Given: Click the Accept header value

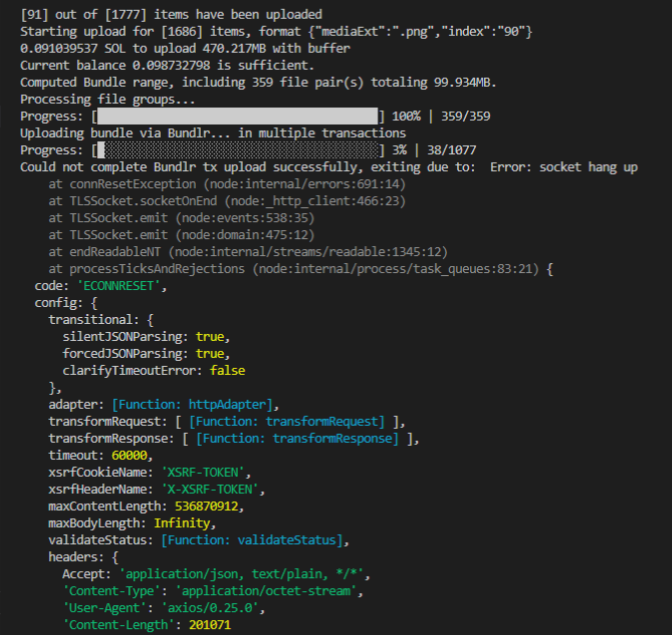Looking at the screenshot, I should click(241, 574).
